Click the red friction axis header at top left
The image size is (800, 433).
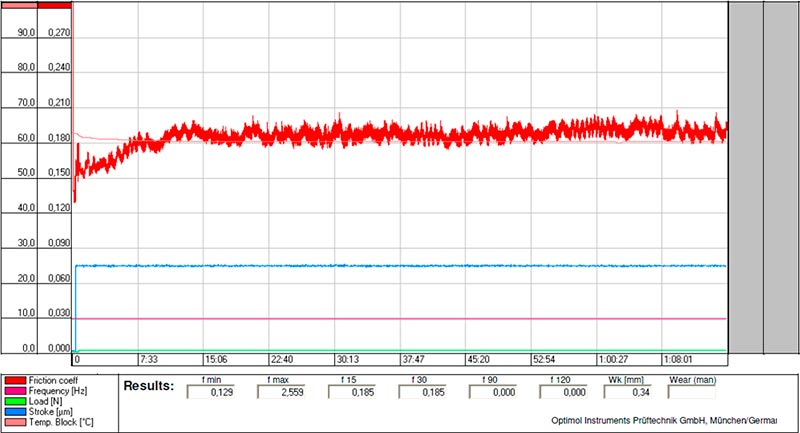pos(55,4)
